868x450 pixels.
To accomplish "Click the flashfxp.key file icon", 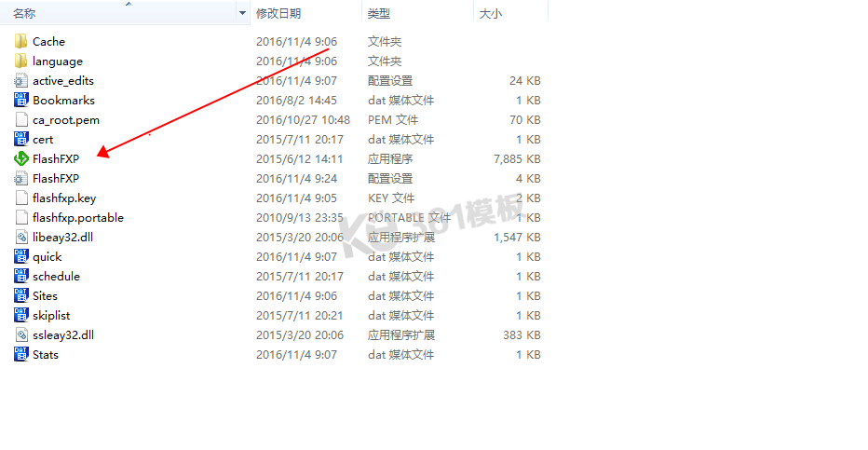I will click(21, 198).
